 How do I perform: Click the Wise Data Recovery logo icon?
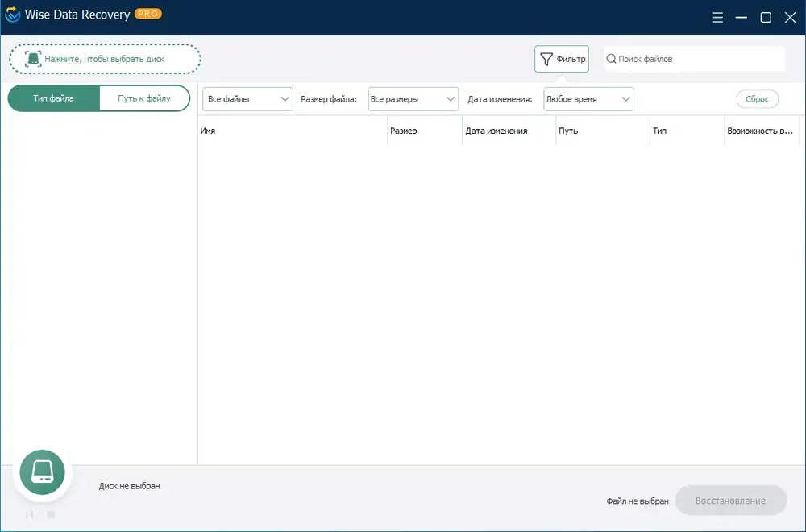click(12, 15)
